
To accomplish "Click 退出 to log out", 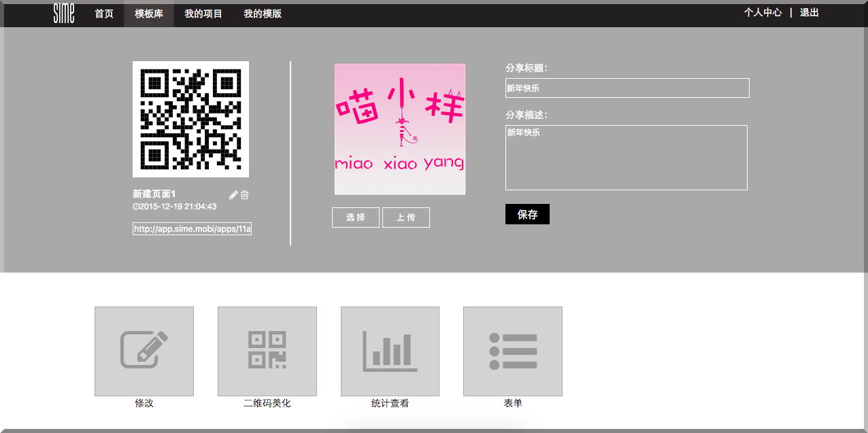I will [809, 12].
